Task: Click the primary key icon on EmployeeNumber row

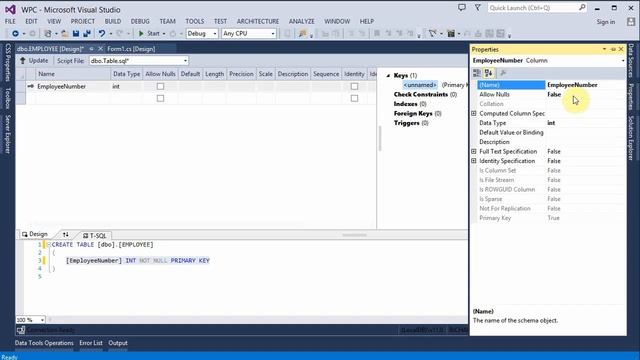Action: click(31, 87)
